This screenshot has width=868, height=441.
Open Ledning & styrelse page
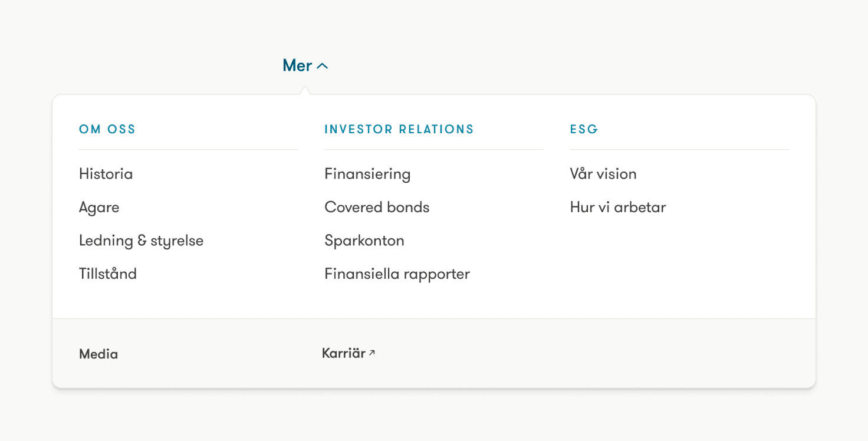click(141, 241)
